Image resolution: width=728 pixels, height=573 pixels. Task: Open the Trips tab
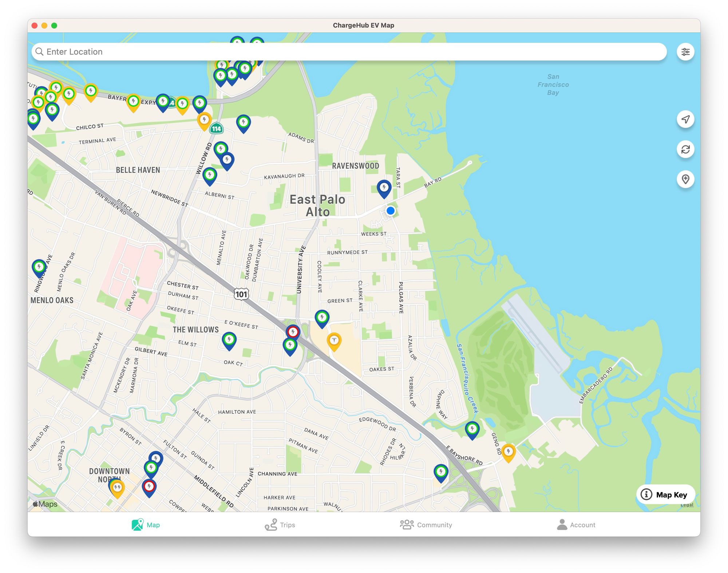[x=280, y=525]
